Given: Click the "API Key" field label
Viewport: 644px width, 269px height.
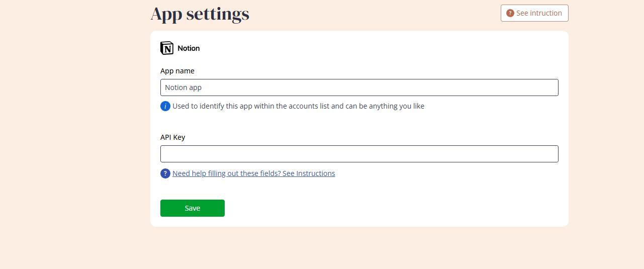Looking at the screenshot, I should point(173,137).
